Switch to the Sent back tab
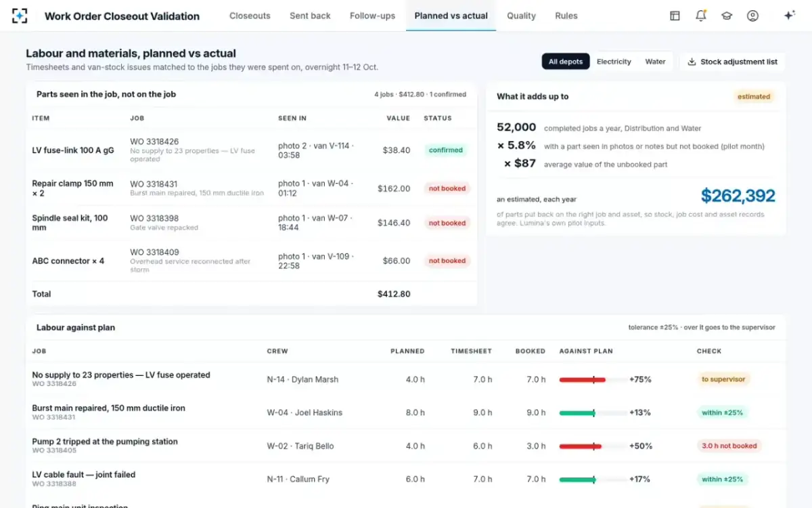 [310, 16]
